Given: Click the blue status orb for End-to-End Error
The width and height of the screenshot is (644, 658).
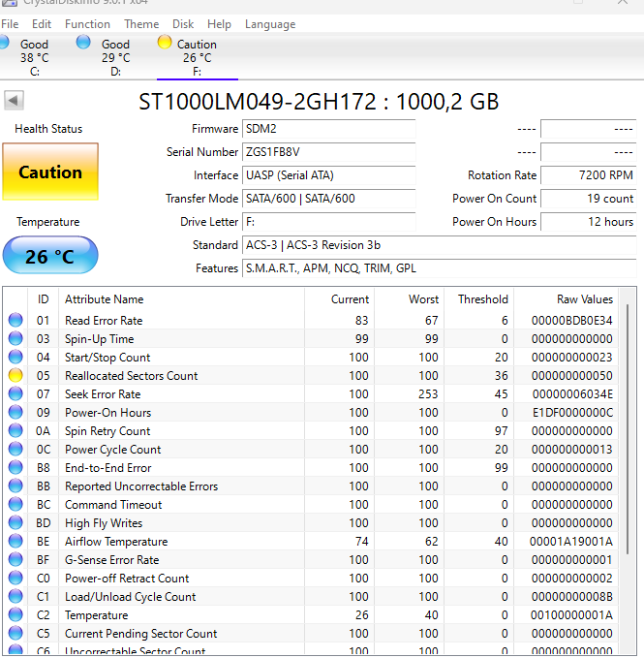Looking at the screenshot, I should tap(15, 467).
